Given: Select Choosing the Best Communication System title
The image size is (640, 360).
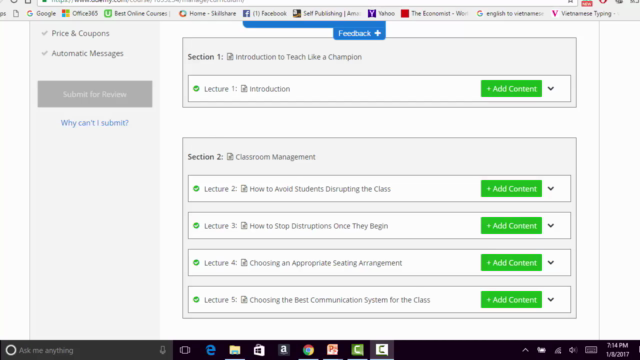Looking at the screenshot, I should (340, 300).
